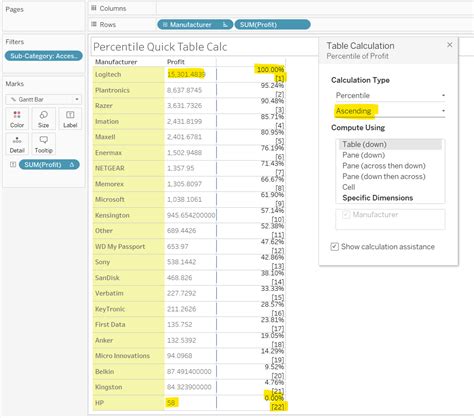Click the Manufacturer column header
Screen dimensions: 474x418
pos(116,62)
